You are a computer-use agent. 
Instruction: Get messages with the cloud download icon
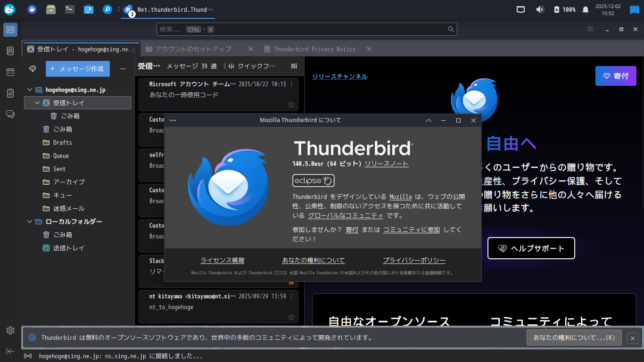click(x=33, y=69)
